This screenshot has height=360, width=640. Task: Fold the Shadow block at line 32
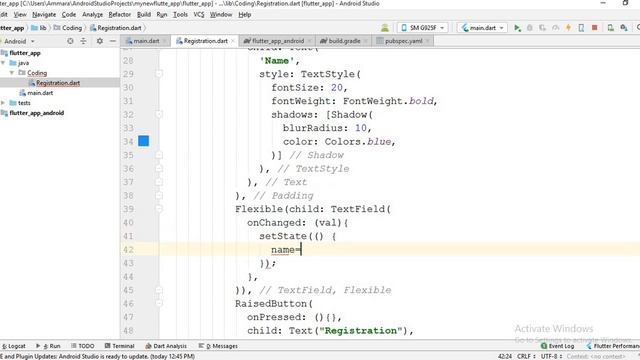click(159, 114)
